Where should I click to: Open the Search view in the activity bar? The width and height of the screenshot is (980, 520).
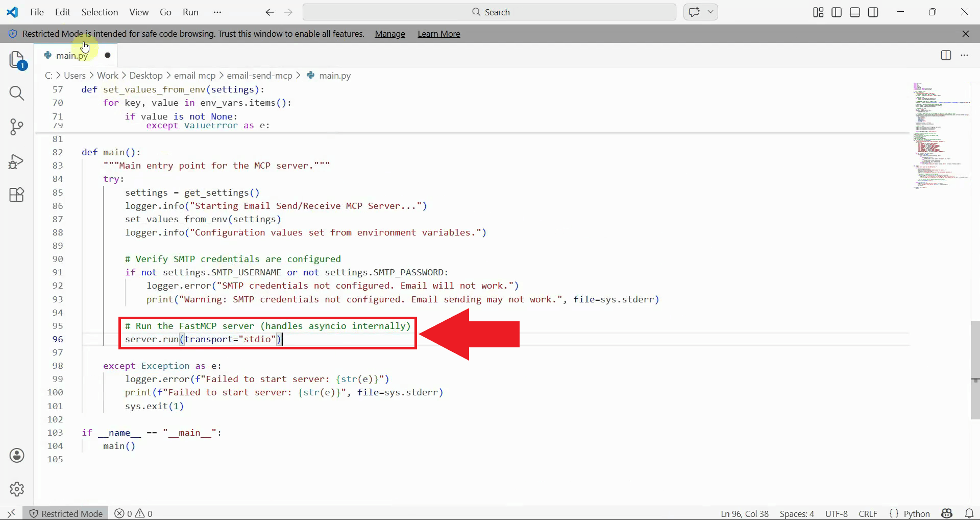click(x=17, y=94)
